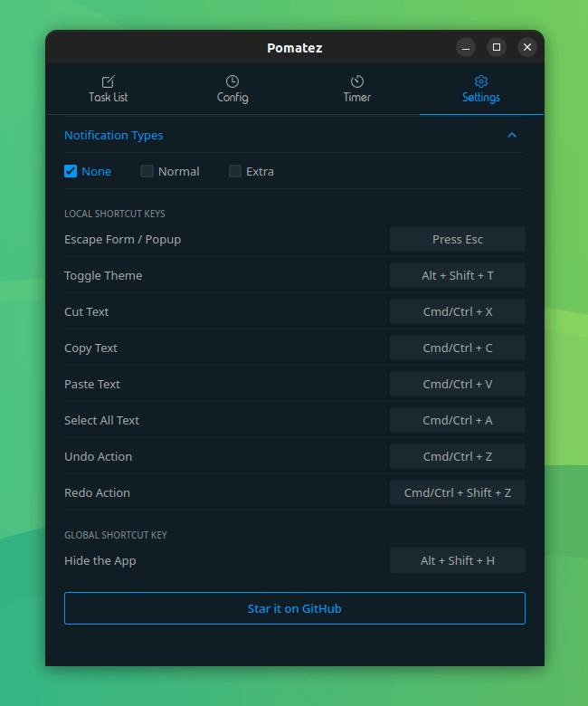Click the Config clock icon
This screenshot has width=588, height=706.
[232, 81]
